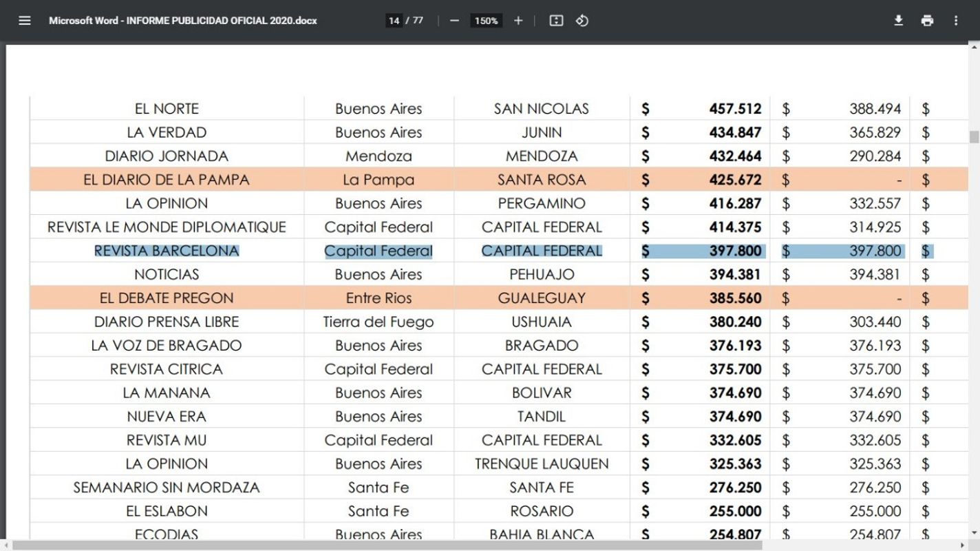Select the SEMANARIO SIN MORDAZA cell

click(x=167, y=488)
